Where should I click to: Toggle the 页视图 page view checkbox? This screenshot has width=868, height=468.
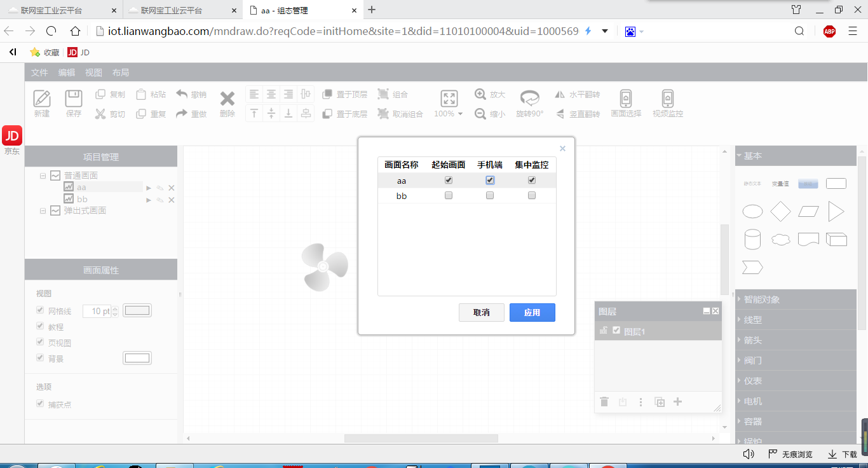pos(40,342)
